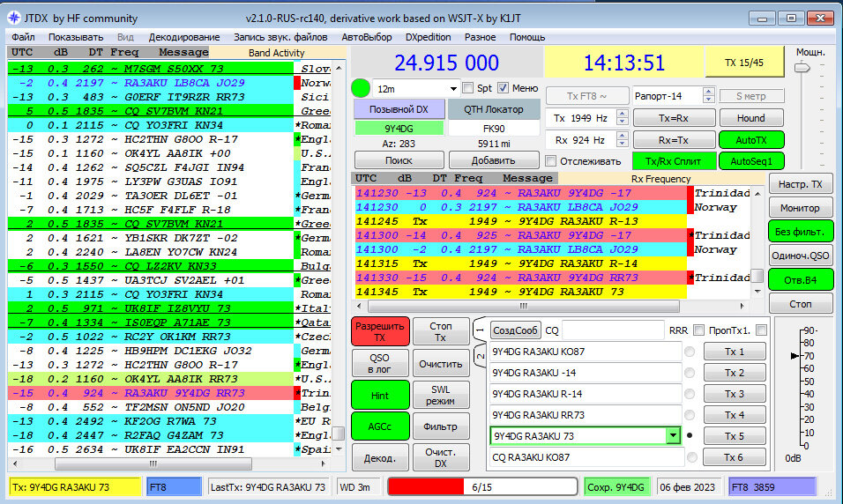Click the Tx=Rx button
This screenshot has height=504, width=843.
pyautogui.click(x=674, y=118)
